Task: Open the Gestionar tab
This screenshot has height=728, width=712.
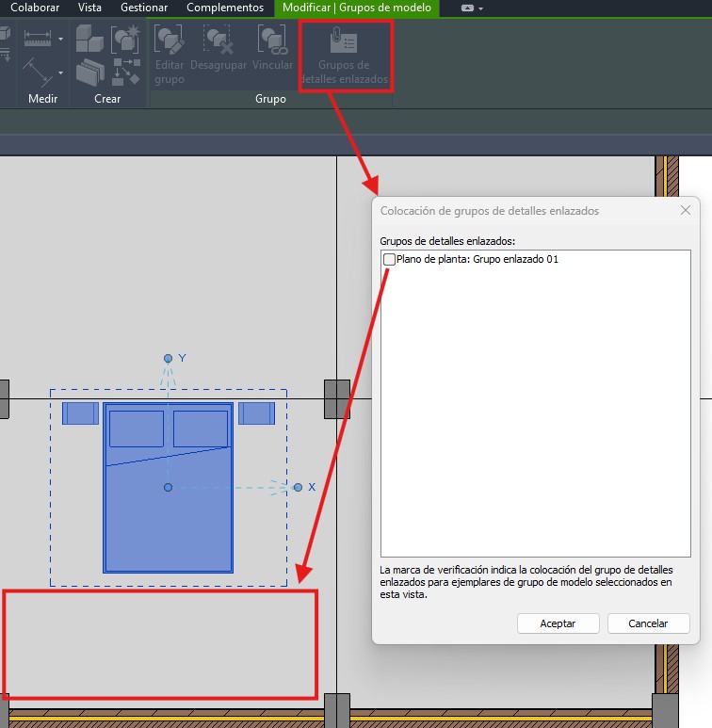Action: tap(144, 8)
